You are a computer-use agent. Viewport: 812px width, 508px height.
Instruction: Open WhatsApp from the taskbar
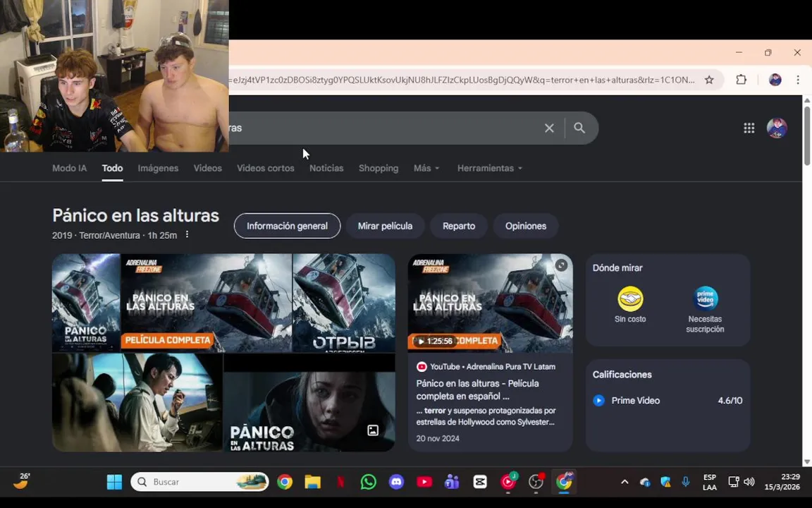[x=368, y=482]
